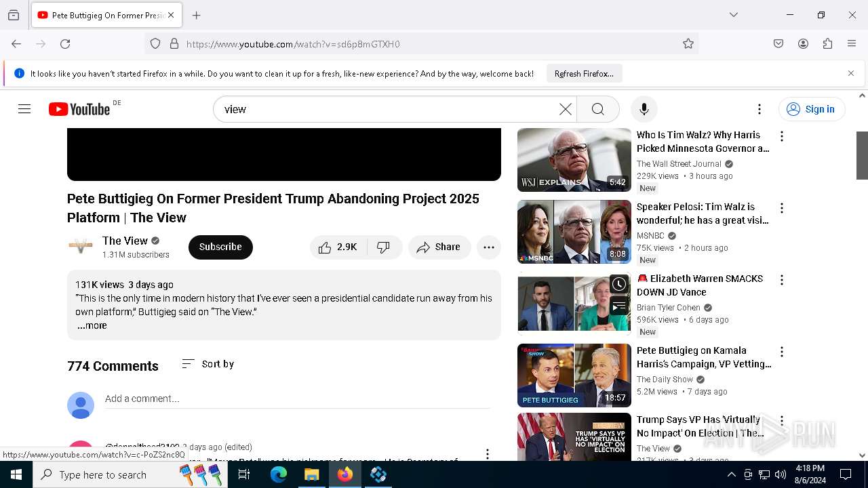
Task: Open the Trump Says VP video thumbnail
Action: click(574, 437)
